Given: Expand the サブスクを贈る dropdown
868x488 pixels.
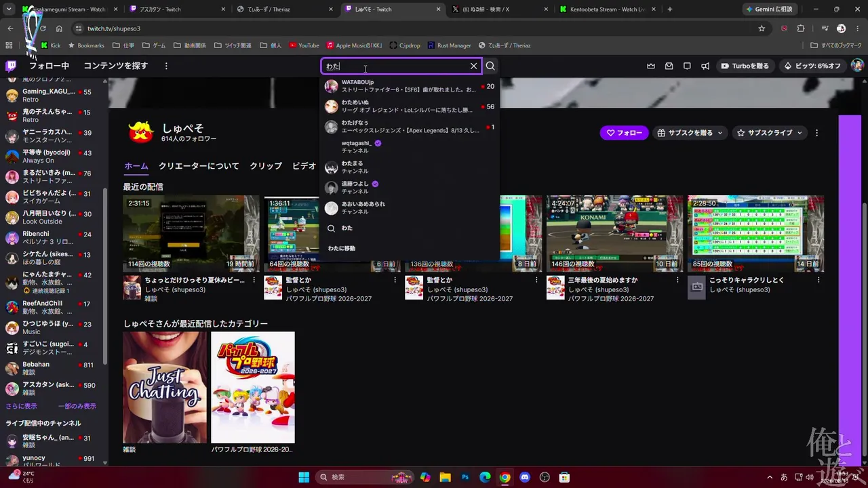Looking at the screenshot, I should click(x=690, y=133).
